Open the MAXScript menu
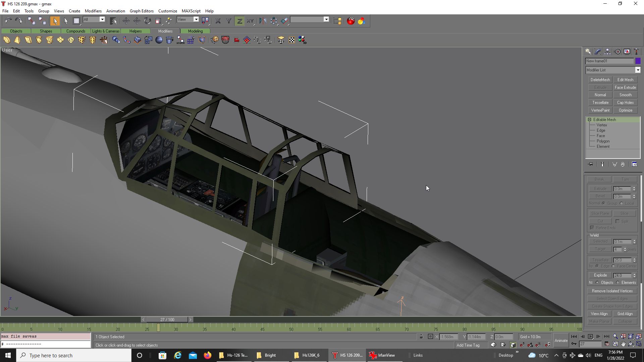644x362 pixels. coord(191,11)
